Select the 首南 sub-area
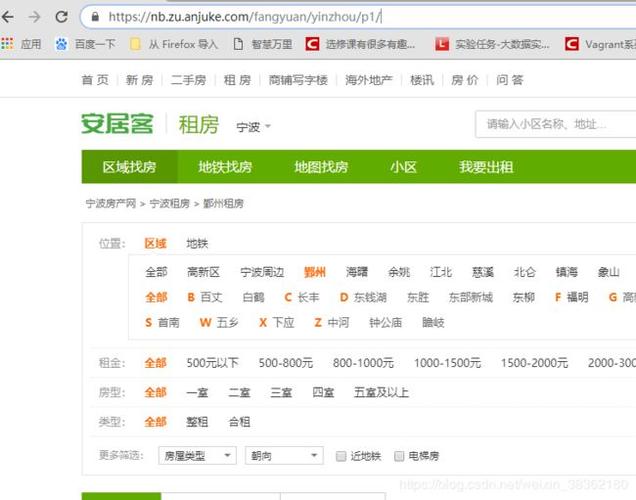The width and height of the screenshot is (636, 500). coord(168,322)
